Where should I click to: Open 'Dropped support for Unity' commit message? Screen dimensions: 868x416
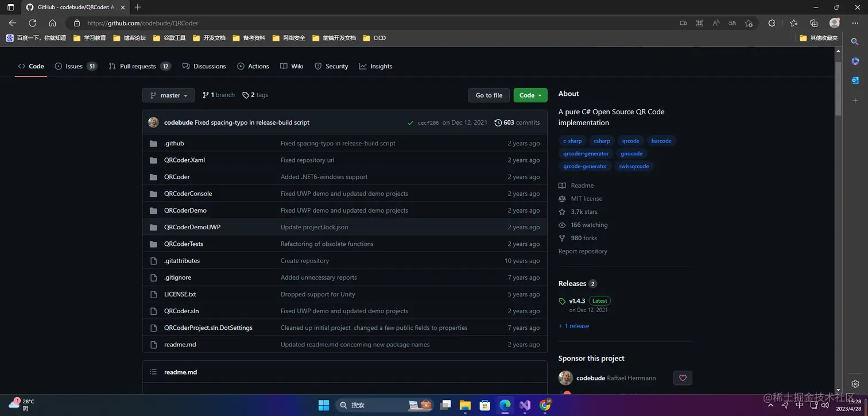pyautogui.click(x=318, y=294)
